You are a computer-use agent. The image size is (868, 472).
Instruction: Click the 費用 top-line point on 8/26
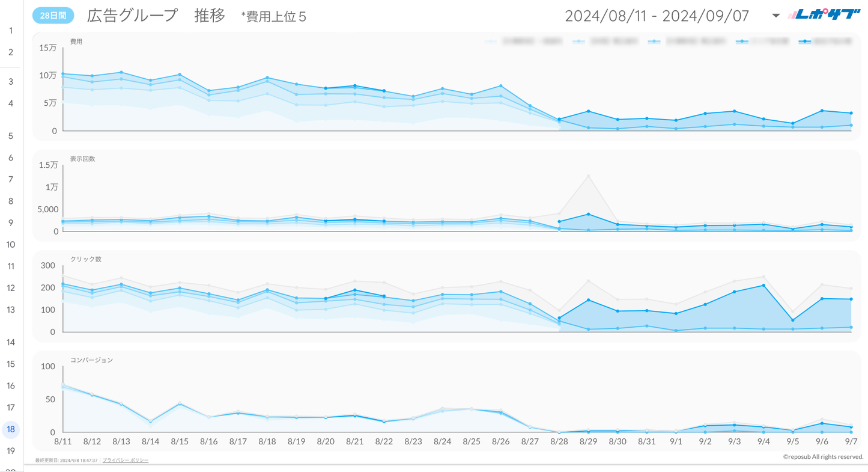pyautogui.click(x=500, y=86)
